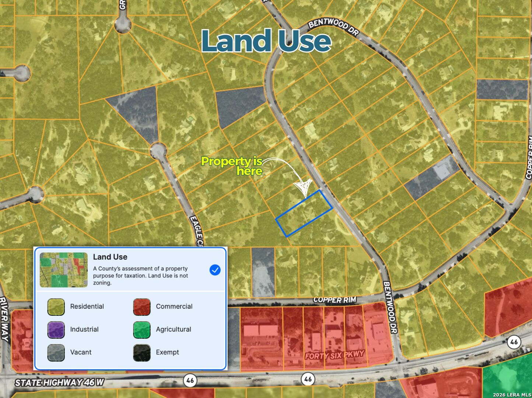Click the 'Property is here' annotation text

pyautogui.click(x=232, y=166)
